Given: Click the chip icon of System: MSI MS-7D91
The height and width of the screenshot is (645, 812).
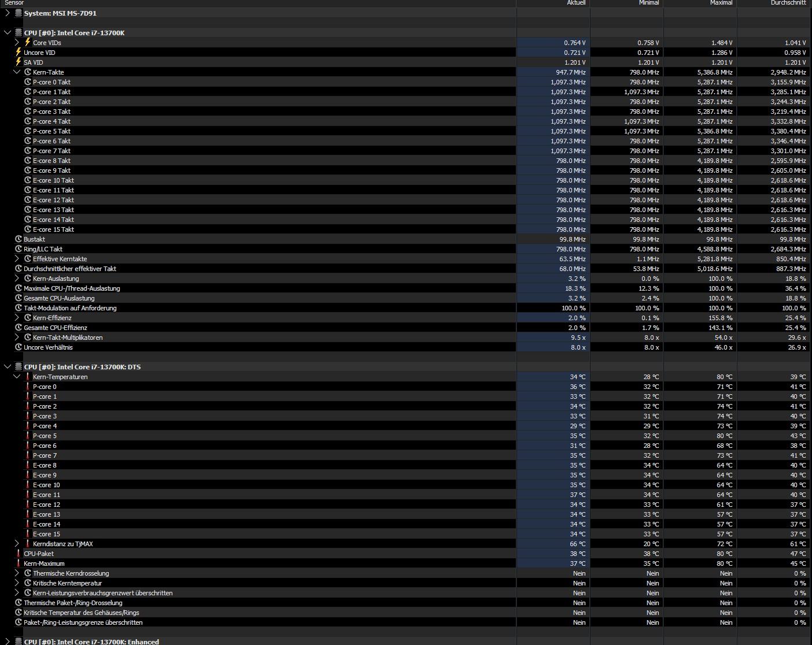Looking at the screenshot, I should pos(19,13).
